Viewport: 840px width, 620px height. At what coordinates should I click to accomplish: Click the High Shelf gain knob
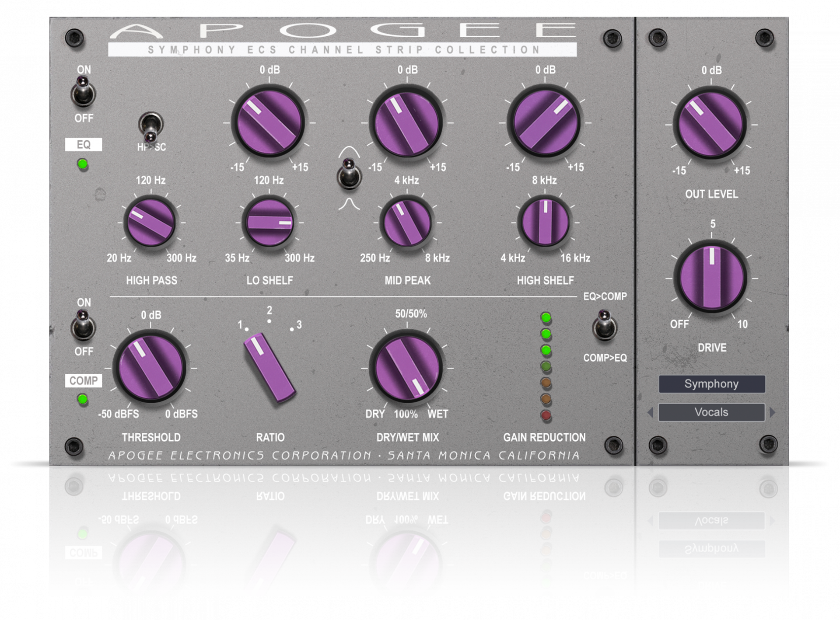click(545, 122)
